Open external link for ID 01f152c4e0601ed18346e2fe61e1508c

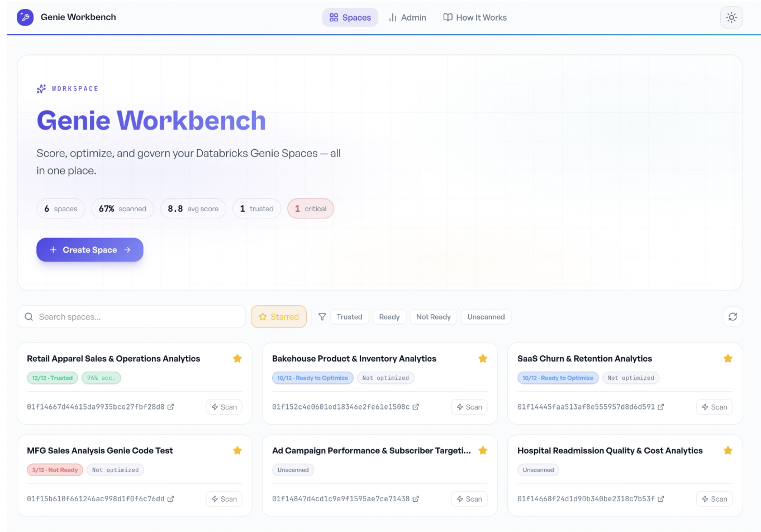(416, 407)
